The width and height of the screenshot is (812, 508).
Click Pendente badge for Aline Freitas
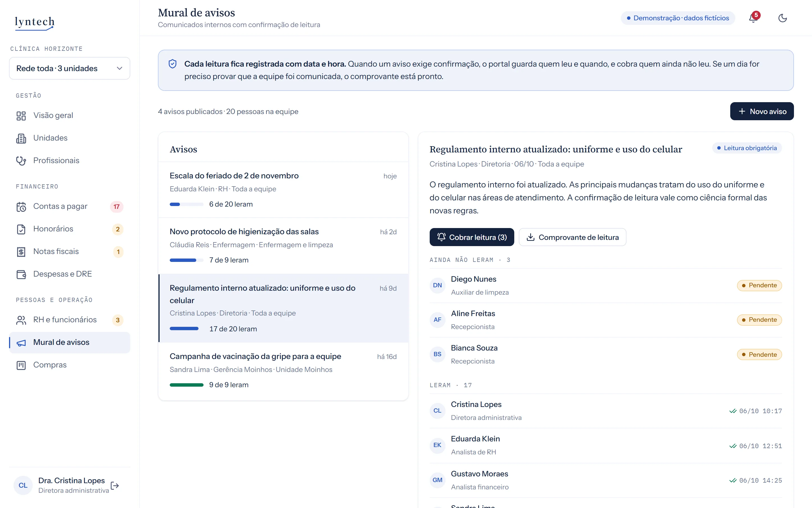coord(759,320)
